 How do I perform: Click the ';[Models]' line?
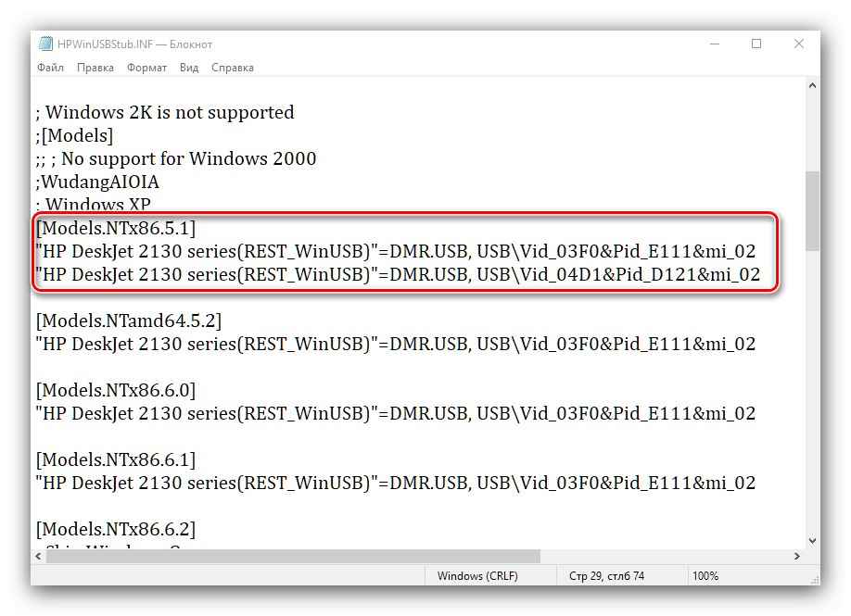[74, 135]
